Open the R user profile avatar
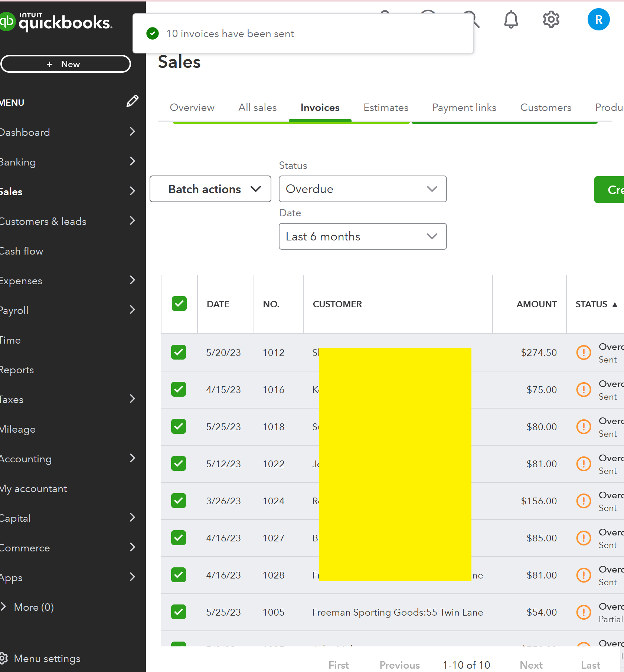This screenshot has width=624, height=672. tap(598, 19)
